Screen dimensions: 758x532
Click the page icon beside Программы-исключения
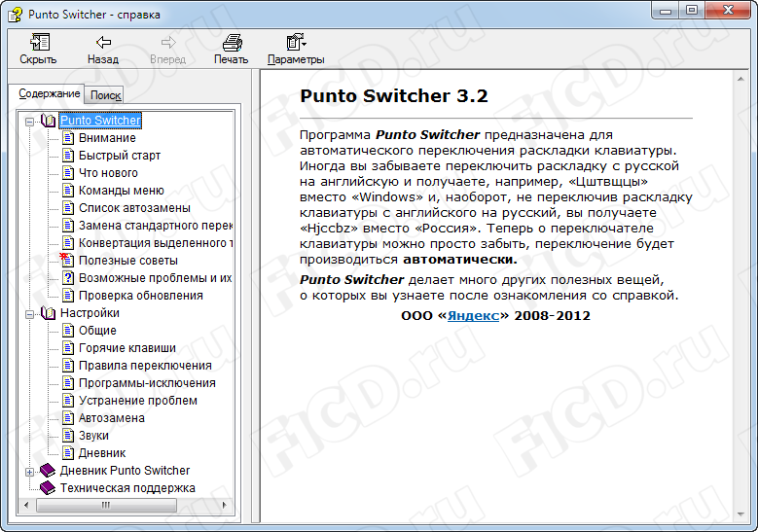pos(68,383)
